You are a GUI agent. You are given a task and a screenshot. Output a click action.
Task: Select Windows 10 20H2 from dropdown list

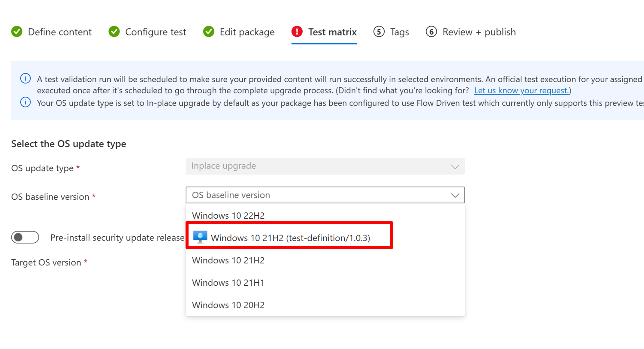228,305
